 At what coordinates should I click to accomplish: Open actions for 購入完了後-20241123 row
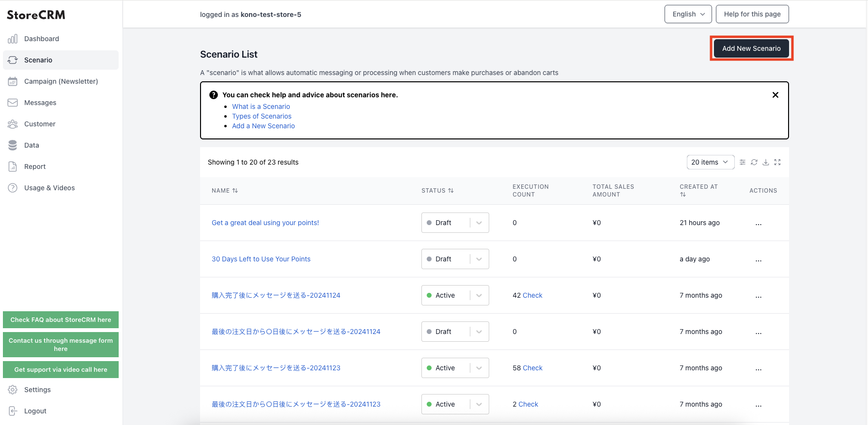pyautogui.click(x=759, y=369)
